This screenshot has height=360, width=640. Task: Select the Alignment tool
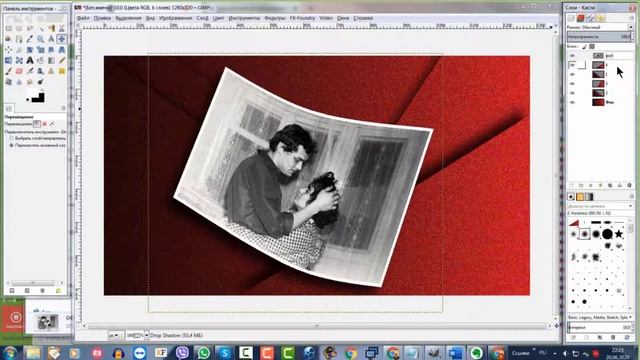pos(9,50)
